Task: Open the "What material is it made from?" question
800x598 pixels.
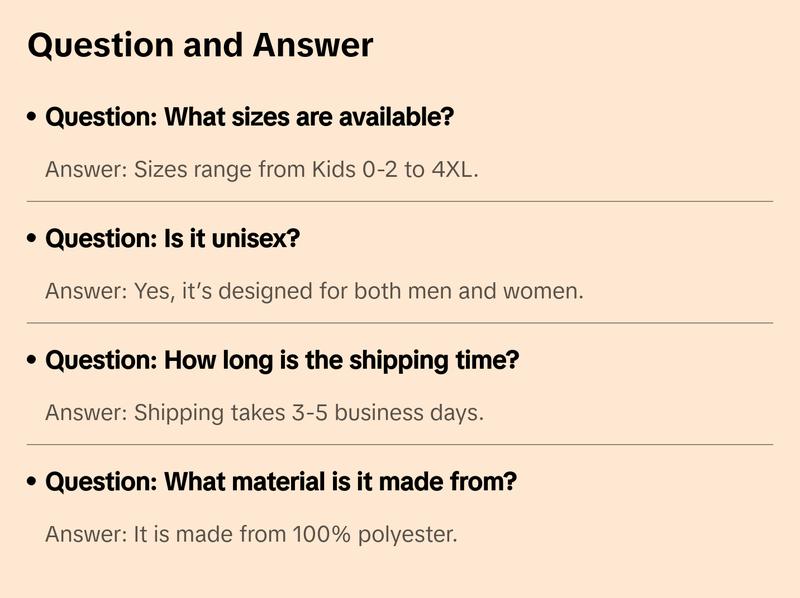Action: coord(281,482)
